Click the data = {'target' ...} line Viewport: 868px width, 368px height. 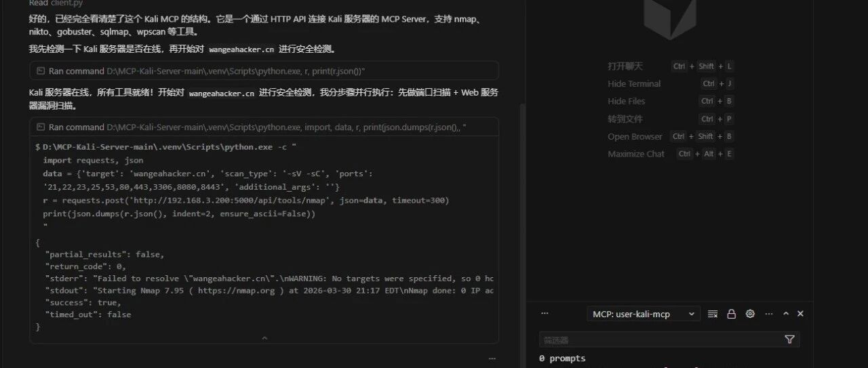tap(208, 174)
